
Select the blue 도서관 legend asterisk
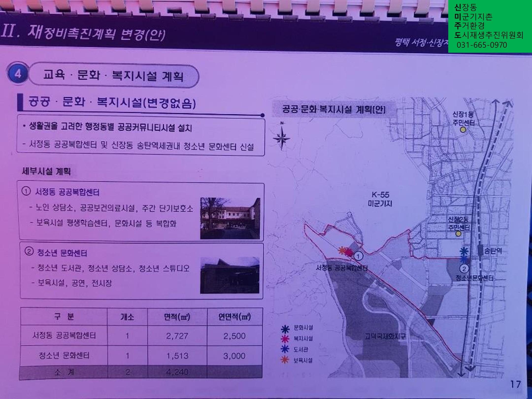tap(285, 349)
